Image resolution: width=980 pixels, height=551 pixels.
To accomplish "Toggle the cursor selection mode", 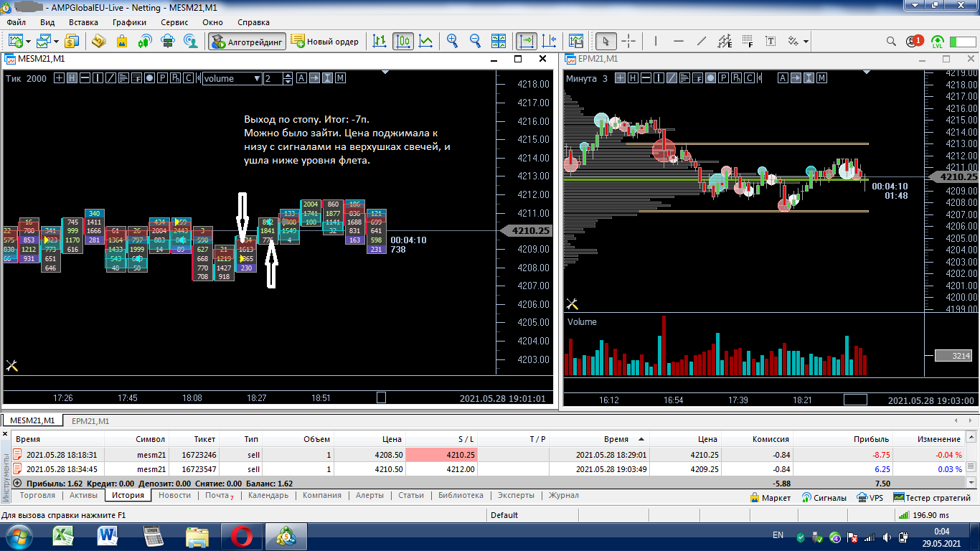I will (x=606, y=41).
